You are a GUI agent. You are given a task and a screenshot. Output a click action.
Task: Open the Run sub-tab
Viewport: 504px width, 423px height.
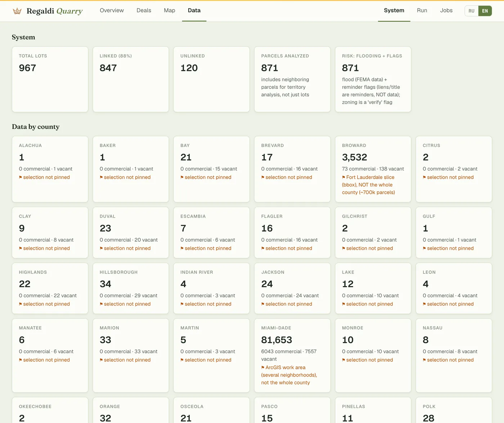click(422, 10)
